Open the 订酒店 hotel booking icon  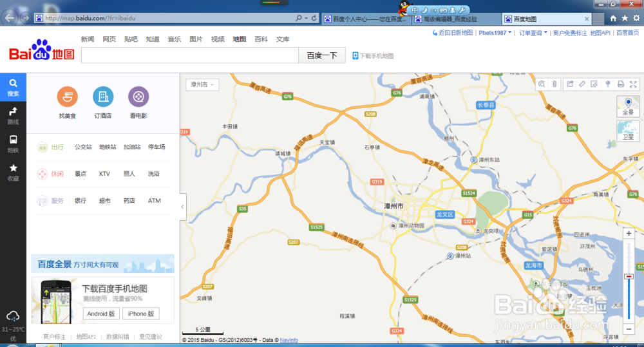[x=103, y=97]
